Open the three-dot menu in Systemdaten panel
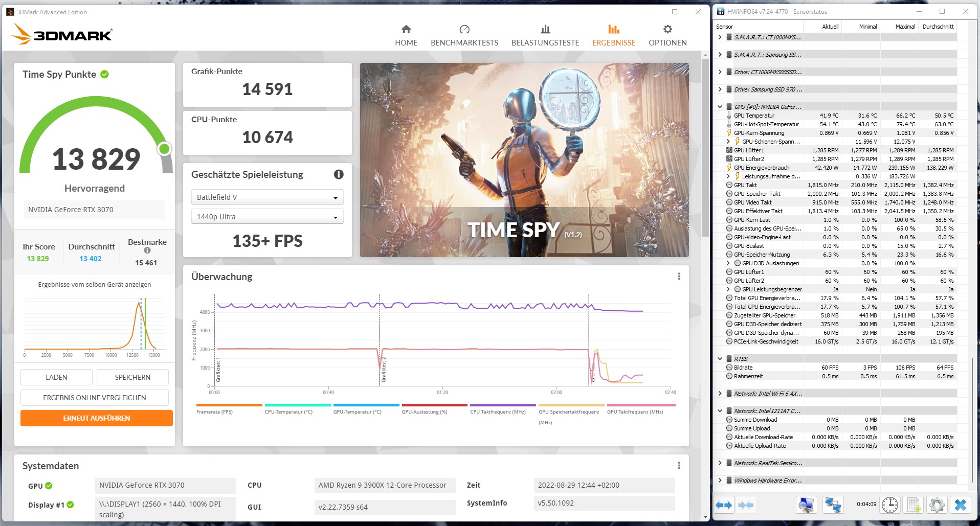This screenshot has width=980, height=526. click(x=679, y=466)
